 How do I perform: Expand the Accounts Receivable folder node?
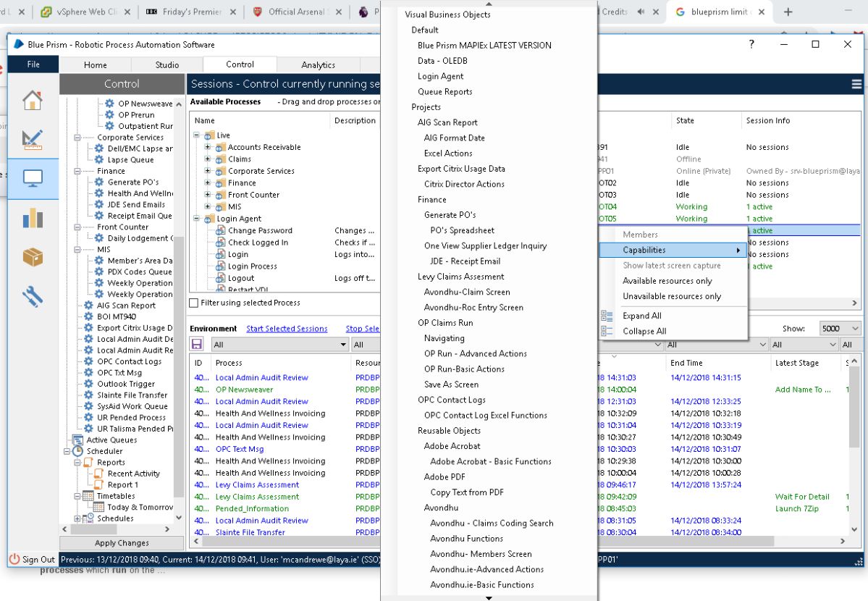point(208,147)
